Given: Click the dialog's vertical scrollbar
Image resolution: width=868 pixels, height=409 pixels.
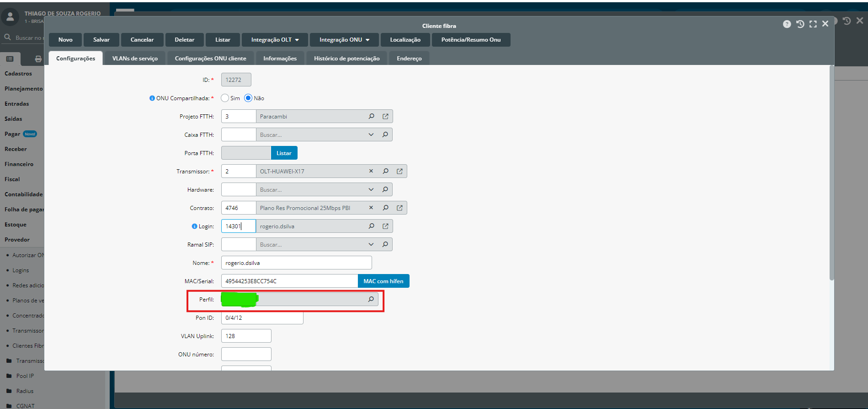Looking at the screenshot, I should (831, 174).
